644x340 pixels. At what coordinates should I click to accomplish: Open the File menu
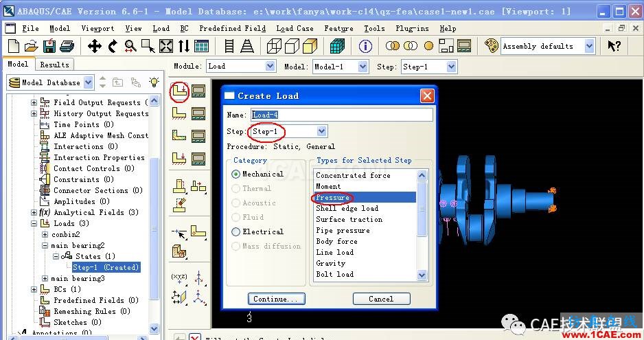pos(30,28)
